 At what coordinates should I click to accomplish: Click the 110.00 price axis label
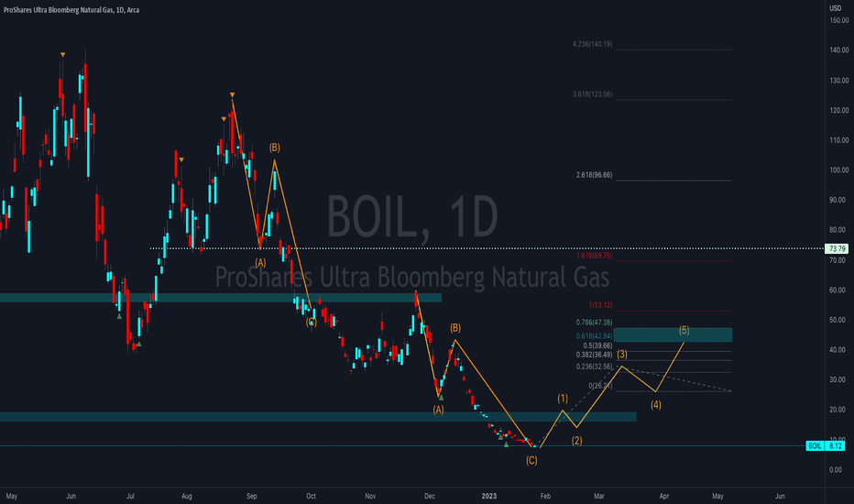[838, 140]
